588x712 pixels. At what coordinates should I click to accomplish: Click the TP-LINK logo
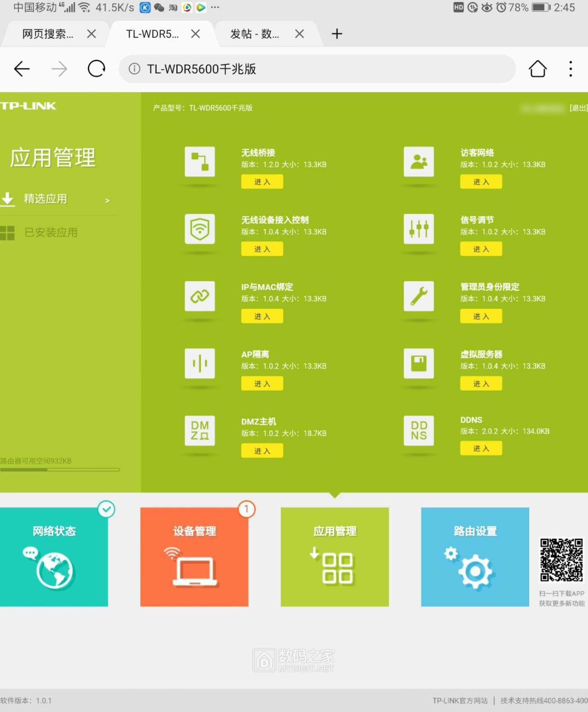point(28,106)
